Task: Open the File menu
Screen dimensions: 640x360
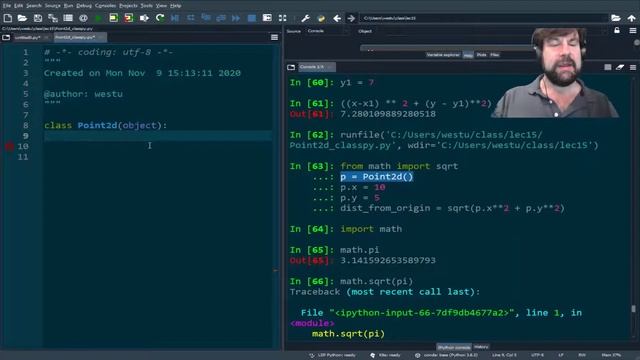Action: pyautogui.click(x=7, y=6)
